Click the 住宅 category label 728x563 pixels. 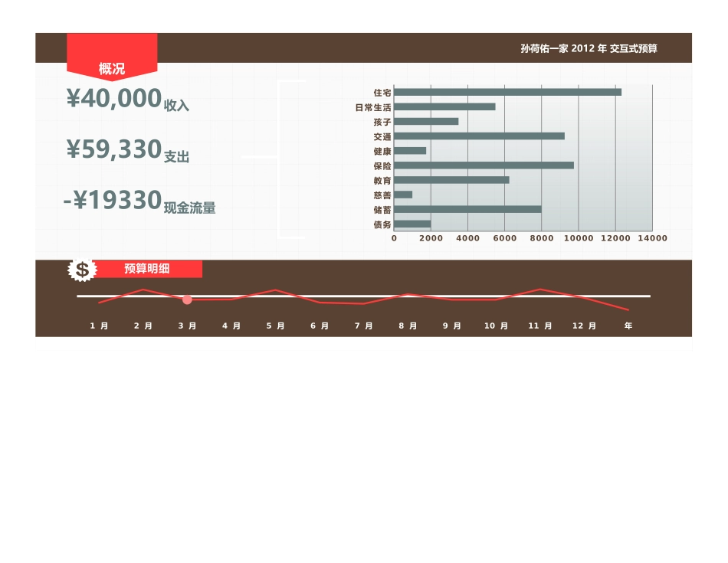tap(382, 93)
